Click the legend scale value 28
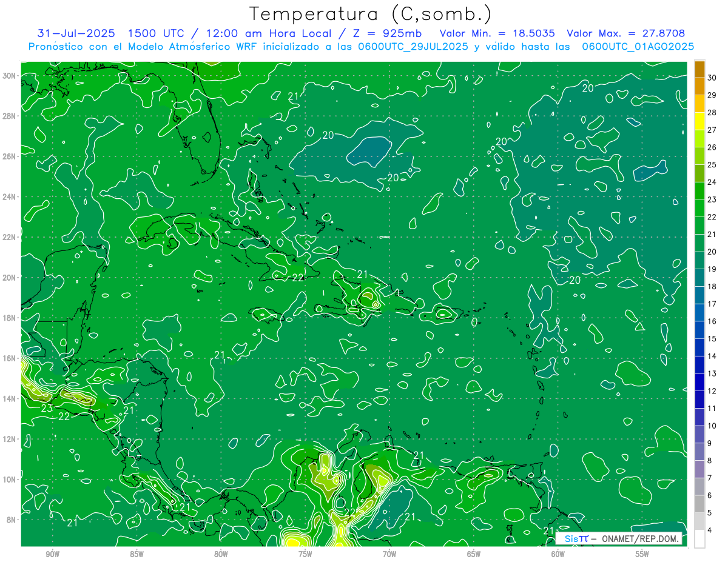This screenshot has height=562, width=728. tap(712, 113)
